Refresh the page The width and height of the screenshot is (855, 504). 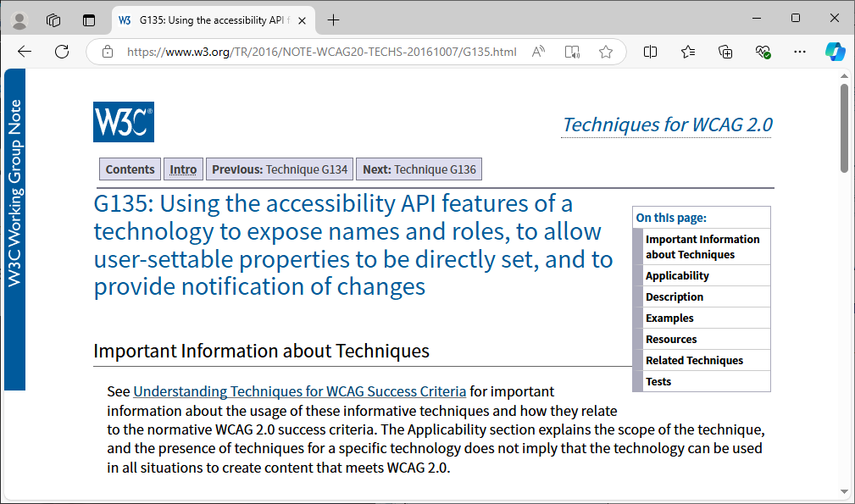point(62,52)
